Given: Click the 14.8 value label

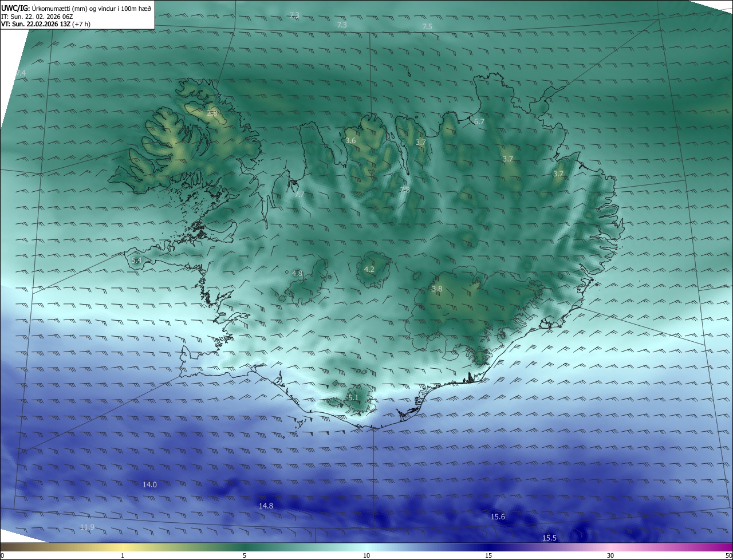Looking at the screenshot, I should coord(266,506).
